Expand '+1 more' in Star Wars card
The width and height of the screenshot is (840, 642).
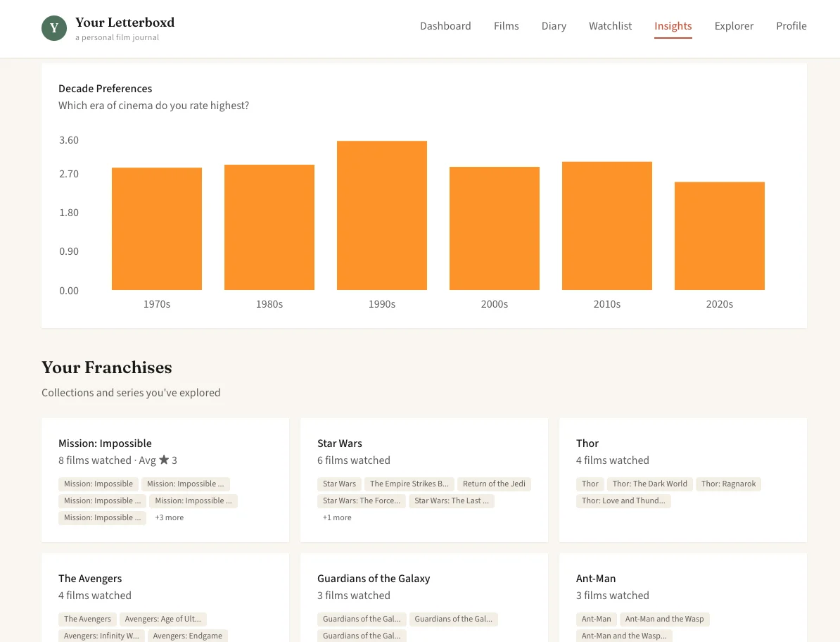337,517
